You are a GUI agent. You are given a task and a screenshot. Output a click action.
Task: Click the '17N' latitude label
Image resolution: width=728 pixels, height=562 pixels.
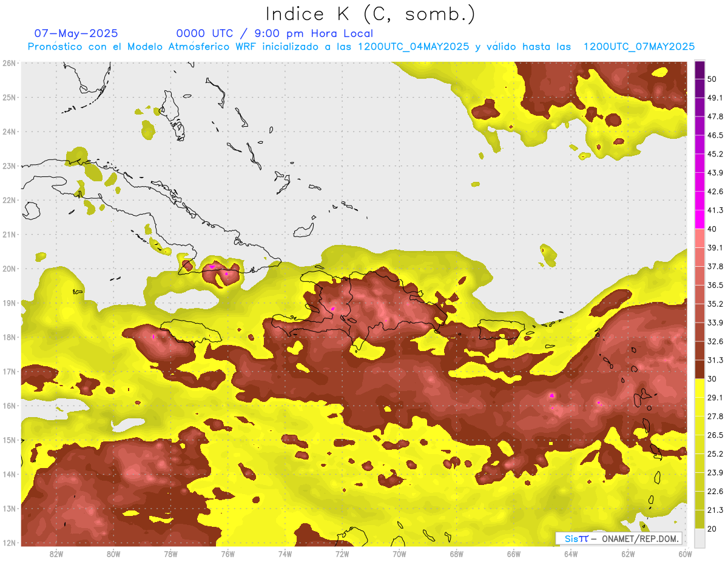coord(9,371)
